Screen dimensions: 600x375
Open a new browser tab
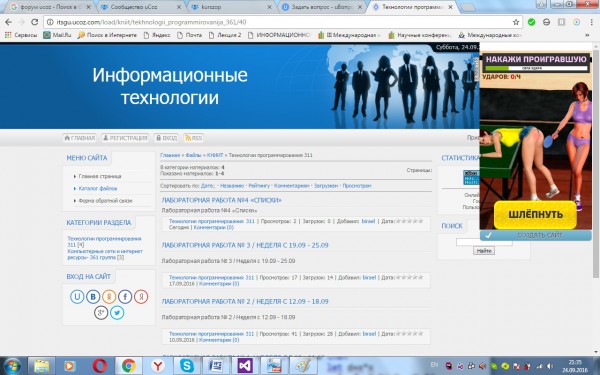click(x=467, y=7)
